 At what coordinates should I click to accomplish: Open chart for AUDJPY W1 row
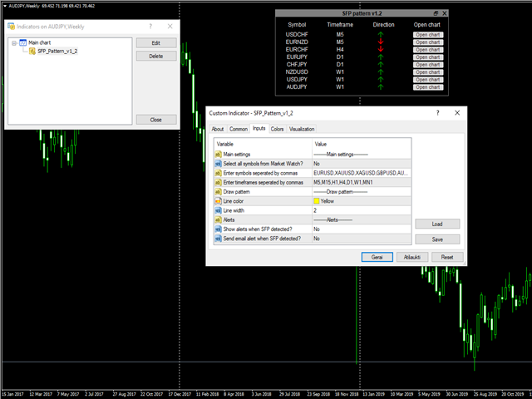[427, 86]
